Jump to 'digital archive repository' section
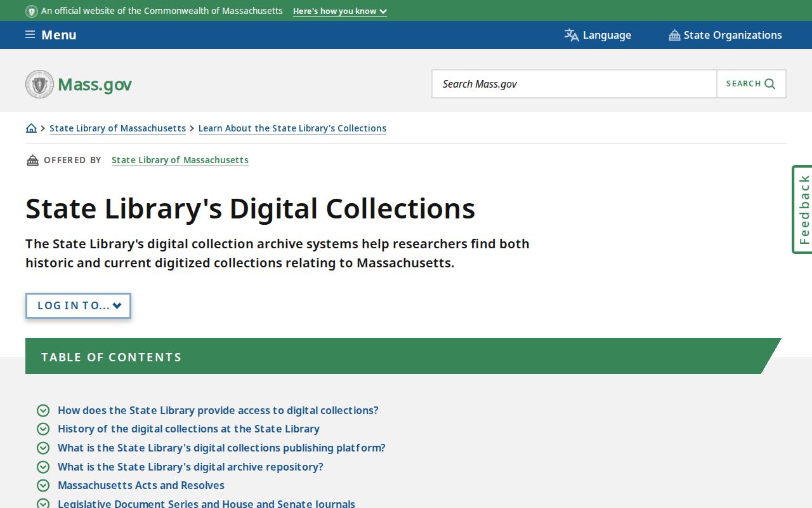 pos(190,467)
